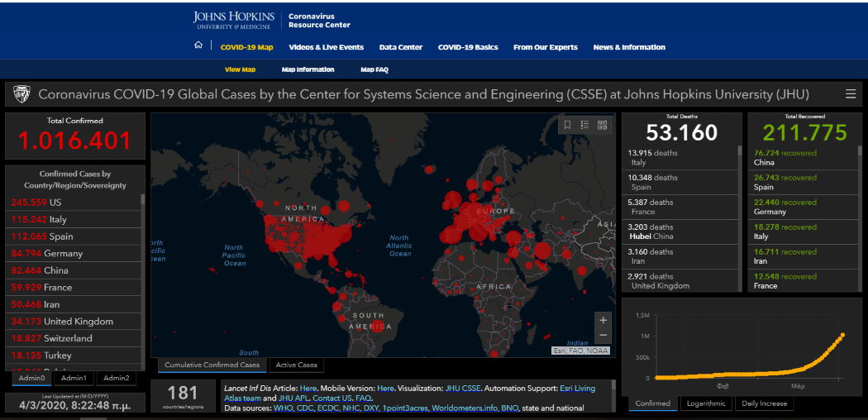Image resolution: width=868 pixels, height=420 pixels.
Task: Click the JHU shield logo in dashboard title
Action: click(x=21, y=94)
